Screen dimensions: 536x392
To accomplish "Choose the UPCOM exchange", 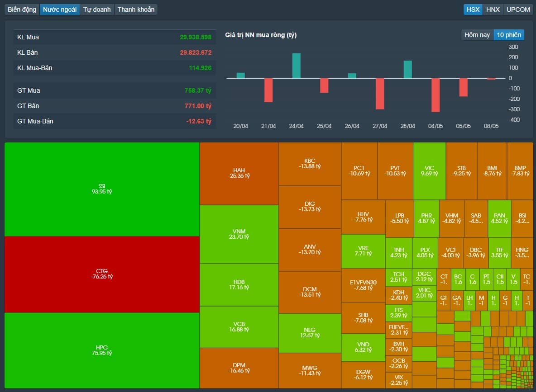I will pos(518,9).
